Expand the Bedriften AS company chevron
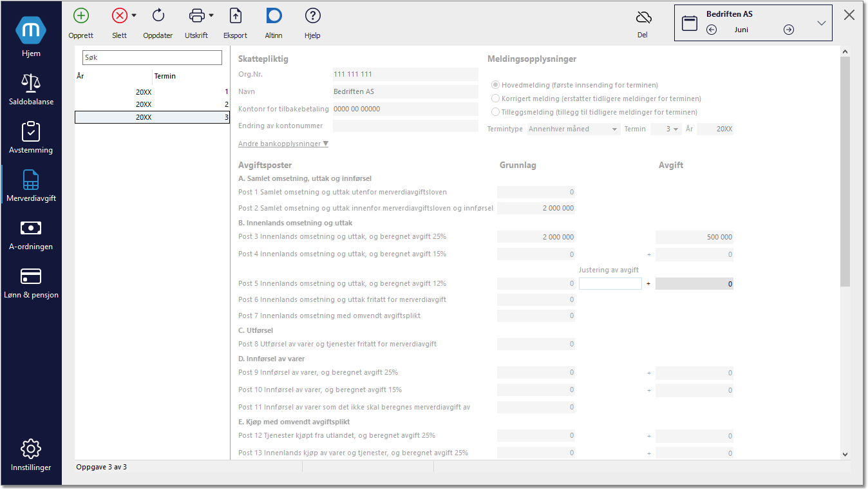The width and height of the screenshot is (868, 490). (x=822, y=23)
